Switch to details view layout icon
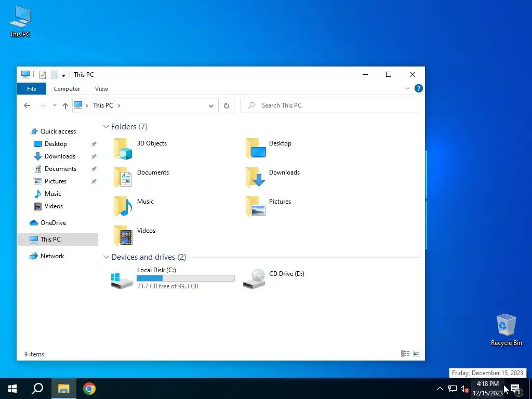 tap(405, 353)
